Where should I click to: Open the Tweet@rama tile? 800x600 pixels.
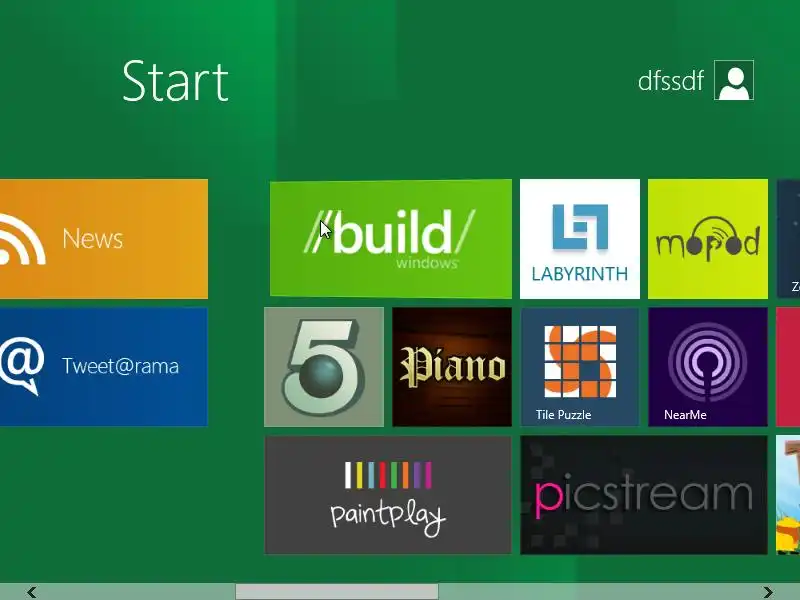(x=104, y=367)
